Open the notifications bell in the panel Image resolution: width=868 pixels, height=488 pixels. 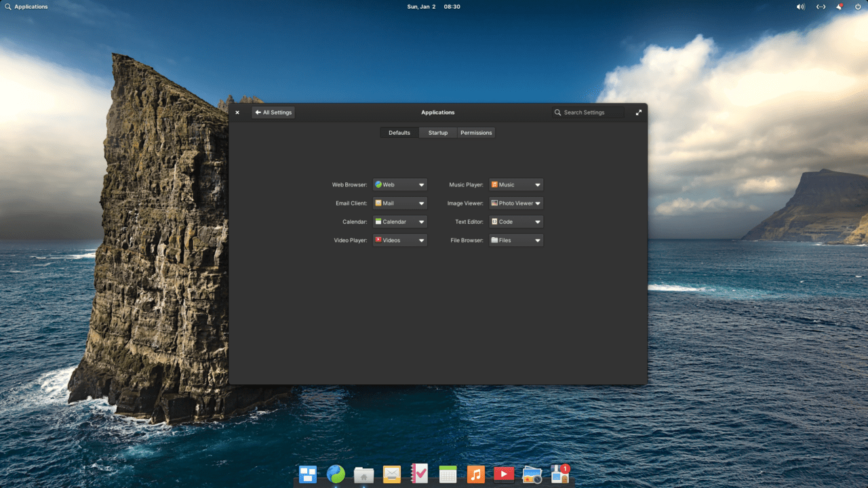[840, 7]
